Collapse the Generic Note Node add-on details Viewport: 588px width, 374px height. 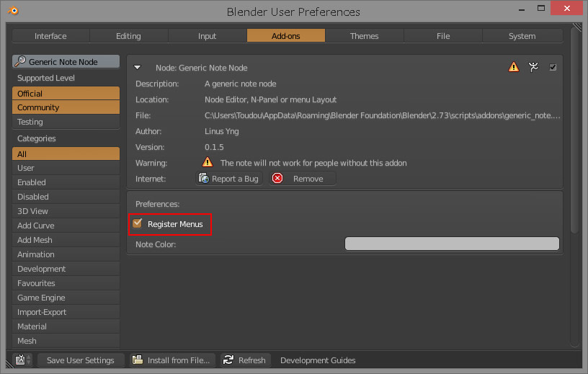pos(137,68)
